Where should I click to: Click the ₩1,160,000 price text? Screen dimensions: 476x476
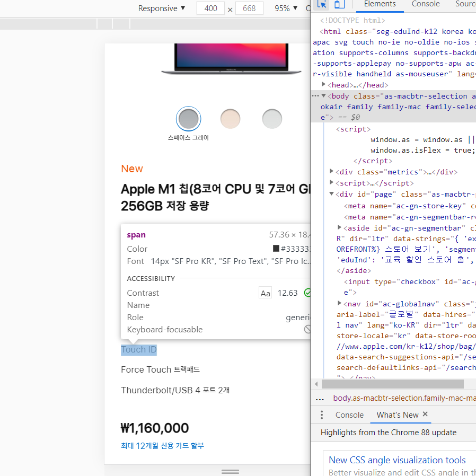[155, 428]
